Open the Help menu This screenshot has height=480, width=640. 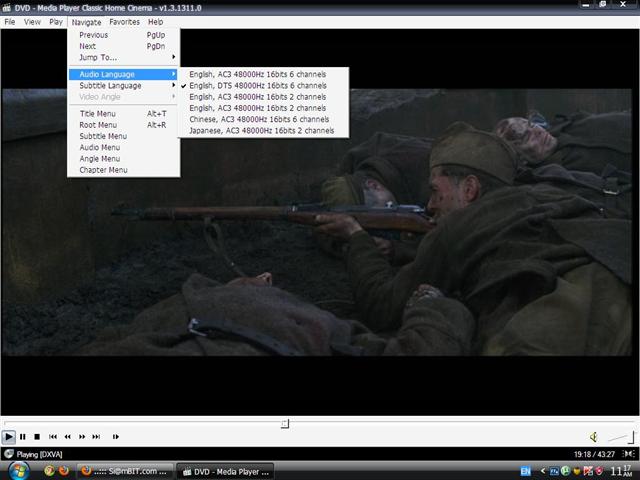tap(156, 22)
